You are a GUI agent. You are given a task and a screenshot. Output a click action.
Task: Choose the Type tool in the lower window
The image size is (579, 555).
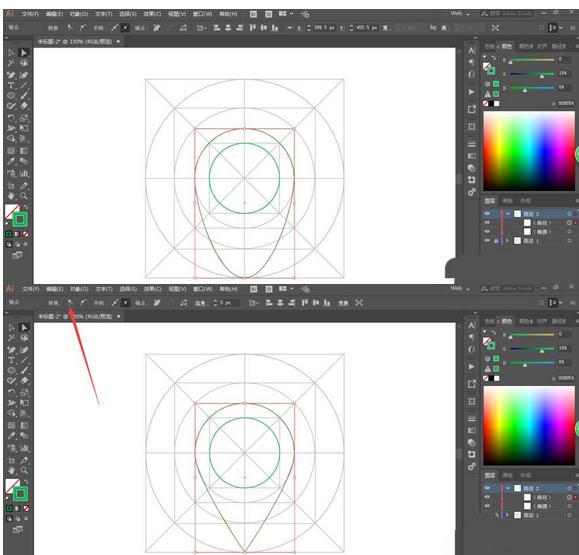tap(11, 360)
